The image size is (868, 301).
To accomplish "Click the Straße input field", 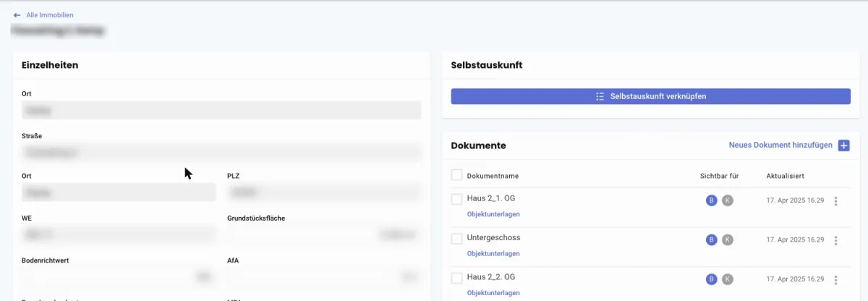I will click(x=221, y=153).
